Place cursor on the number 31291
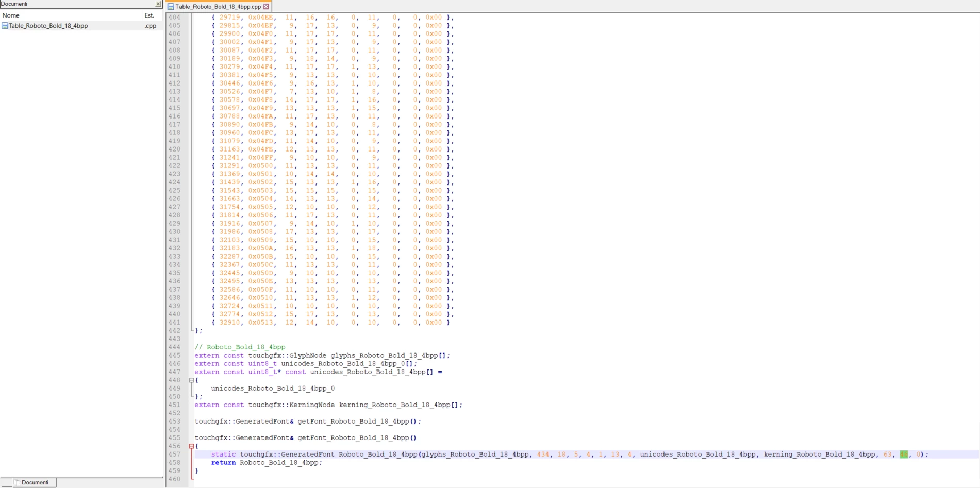 [229, 166]
